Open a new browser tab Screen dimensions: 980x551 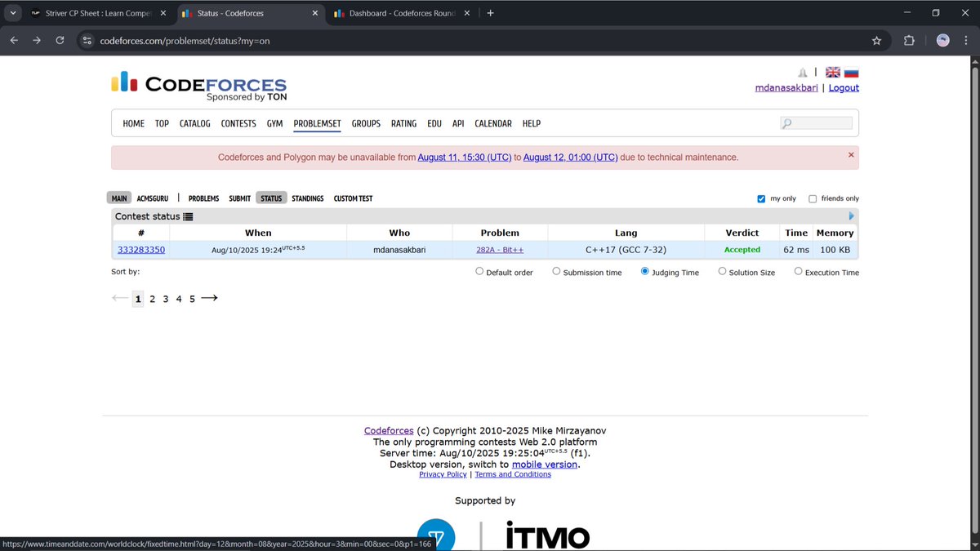pos(490,13)
